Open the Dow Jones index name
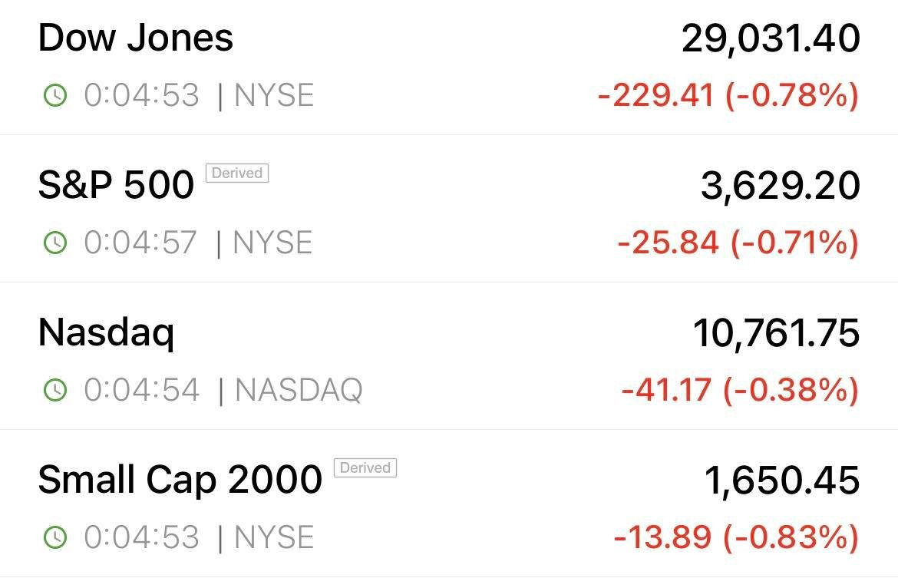 (136, 38)
